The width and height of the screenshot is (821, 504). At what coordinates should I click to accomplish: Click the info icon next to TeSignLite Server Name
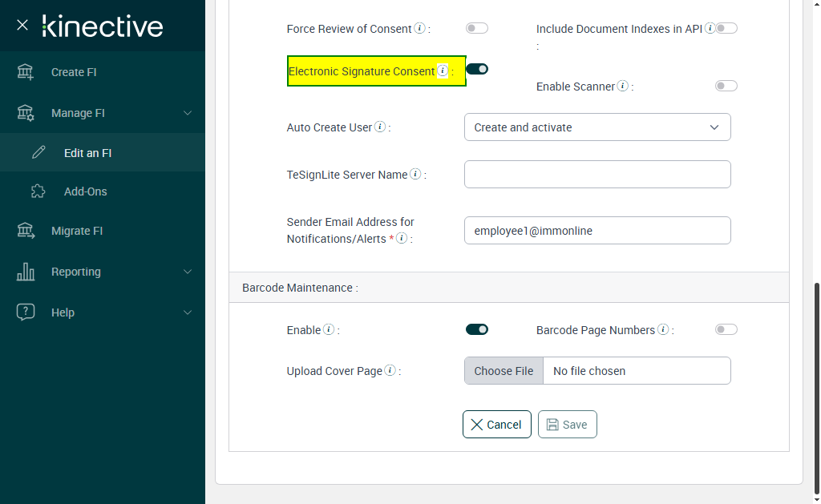pyautogui.click(x=415, y=174)
